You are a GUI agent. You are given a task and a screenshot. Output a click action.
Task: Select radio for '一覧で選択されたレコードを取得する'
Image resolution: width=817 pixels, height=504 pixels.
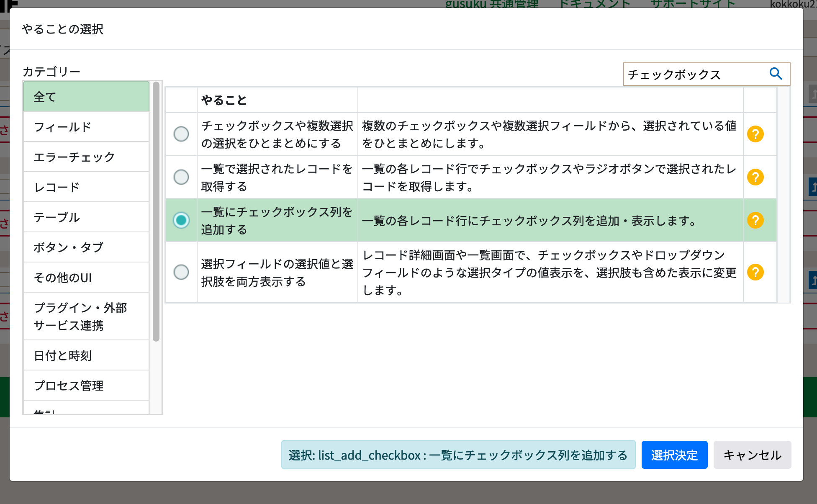click(x=181, y=177)
